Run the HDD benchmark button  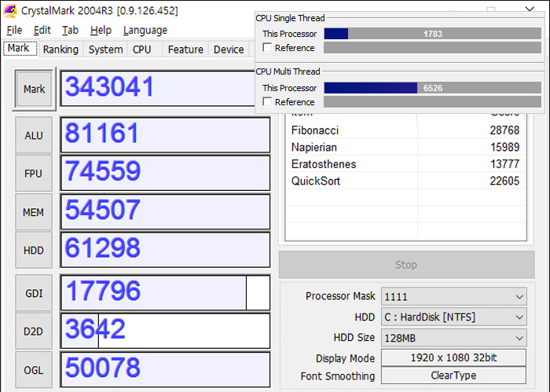[34, 251]
